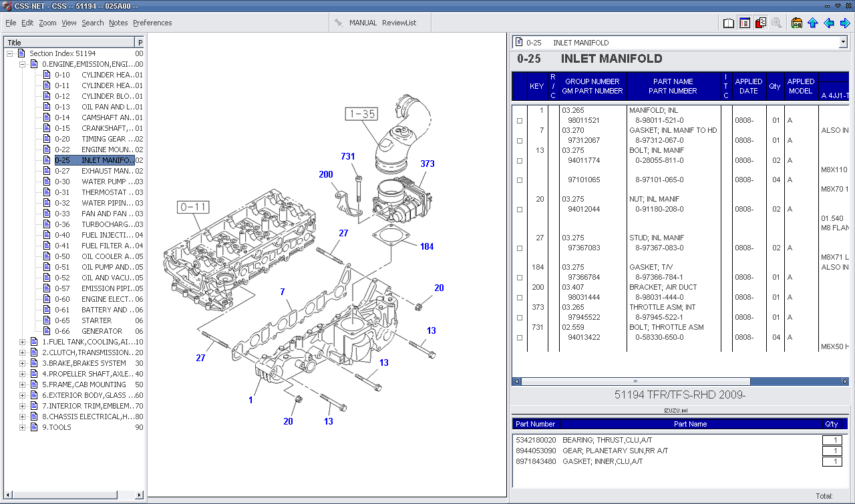
Task: Open the Preferences menu
Action: [152, 23]
